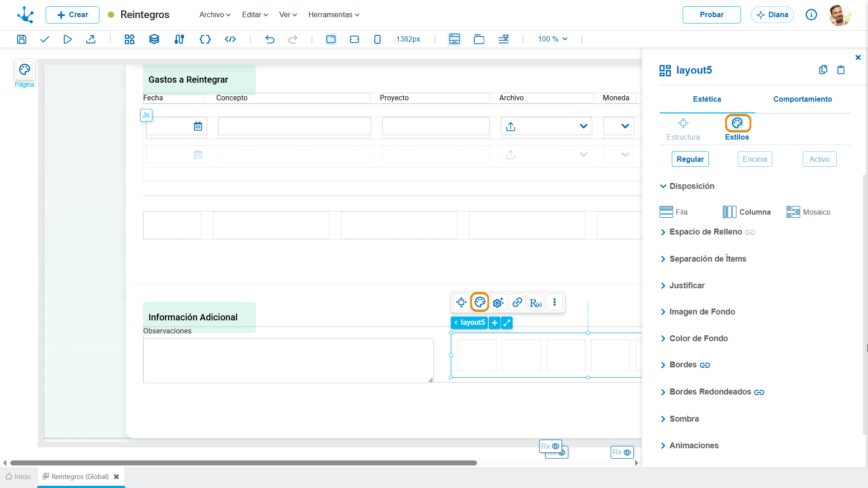The image size is (868, 488).
Task: Click the Probar button
Action: (712, 14)
